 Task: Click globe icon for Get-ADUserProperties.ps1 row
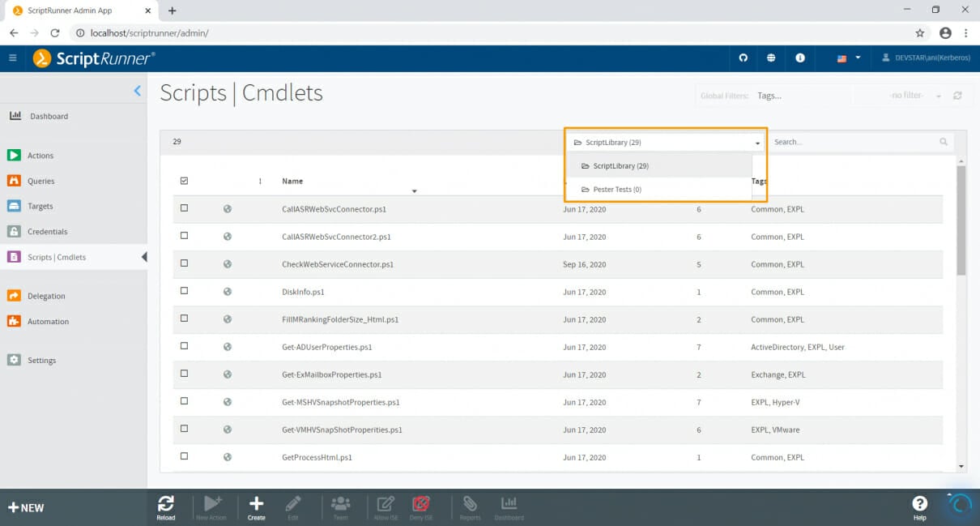[228, 347]
